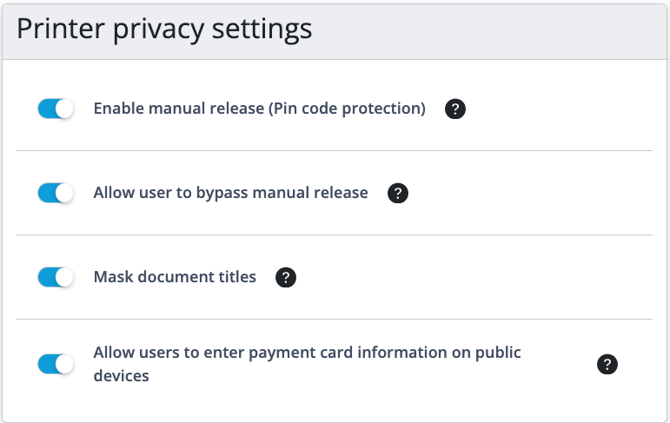The width and height of the screenshot is (670, 423).
Task: Switch off payment card entry on public devices
Action: click(x=55, y=364)
